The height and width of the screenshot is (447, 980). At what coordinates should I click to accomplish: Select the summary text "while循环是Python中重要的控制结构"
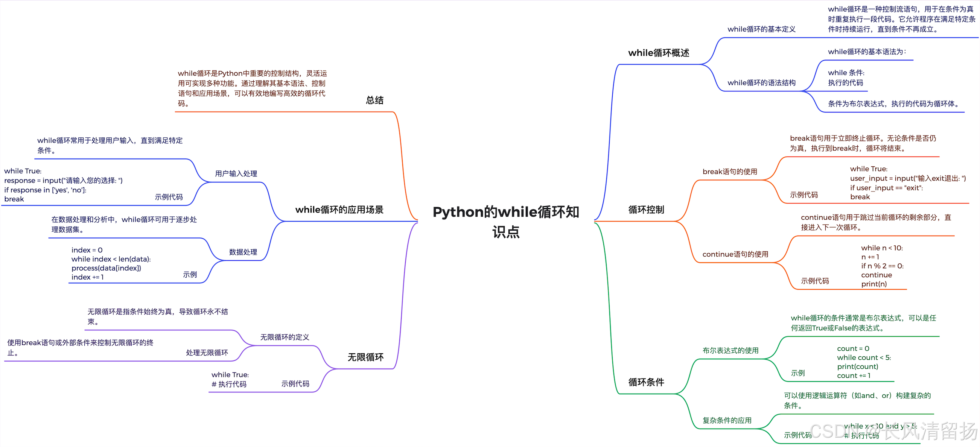252,88
